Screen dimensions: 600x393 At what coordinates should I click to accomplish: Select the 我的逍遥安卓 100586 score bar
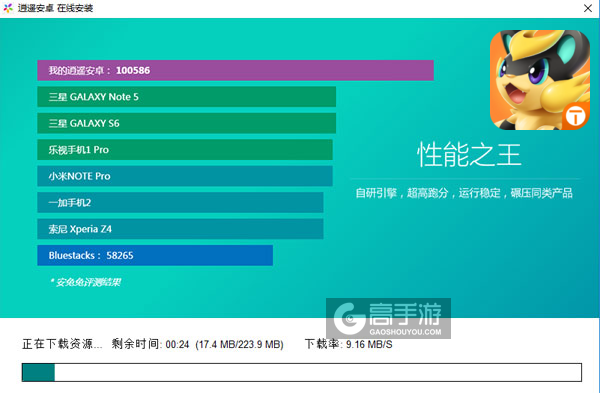pos(235,70)
